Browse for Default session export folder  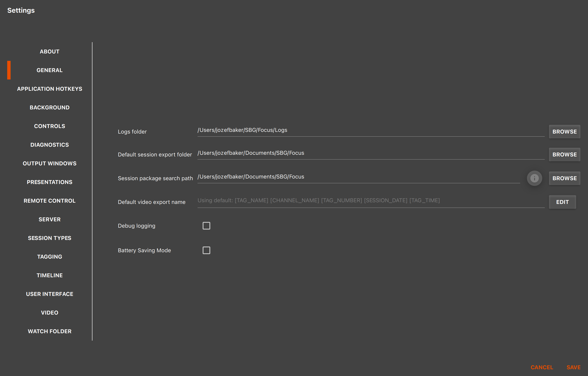[x=564, y=155]
